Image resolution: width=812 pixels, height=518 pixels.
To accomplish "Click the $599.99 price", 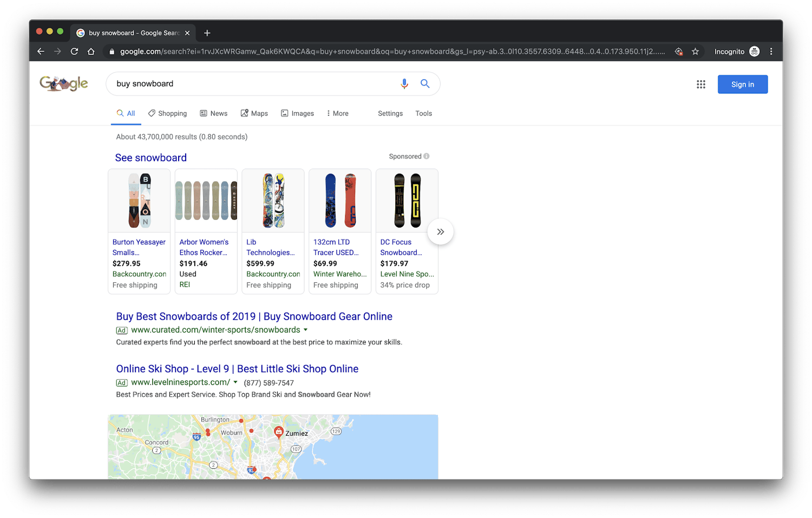I will [260, 263].
